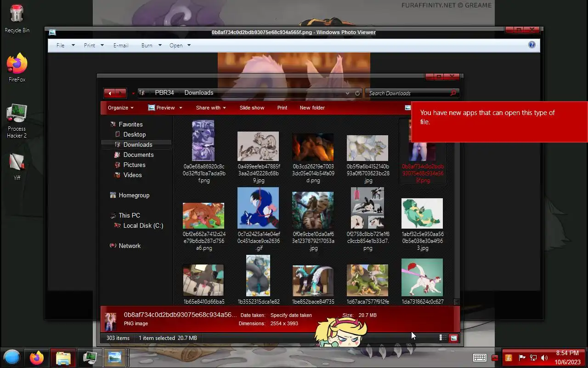Open Process Hacker 2 desktop shortcut
The height and width of the screenshot is (368, 588).
pos(17,121)
